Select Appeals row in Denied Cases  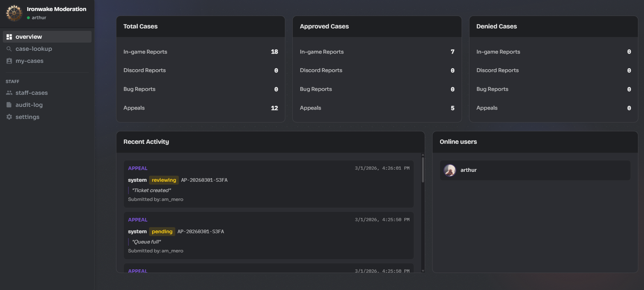pos(554,108)
